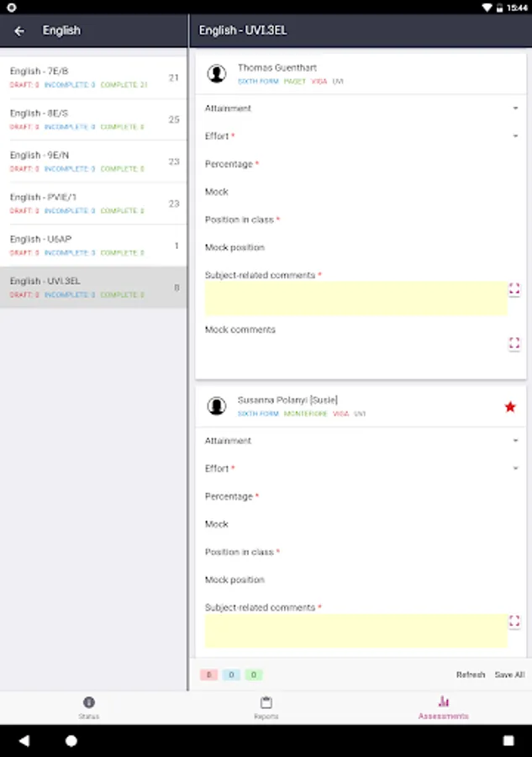Expand Susanna's subject-related comments fullscreen

(514, 622)
